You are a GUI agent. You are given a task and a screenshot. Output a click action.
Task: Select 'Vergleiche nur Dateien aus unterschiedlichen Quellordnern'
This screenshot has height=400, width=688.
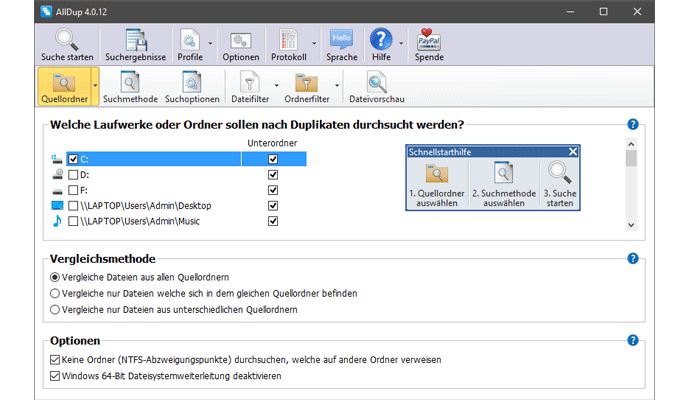pos(55,310)
